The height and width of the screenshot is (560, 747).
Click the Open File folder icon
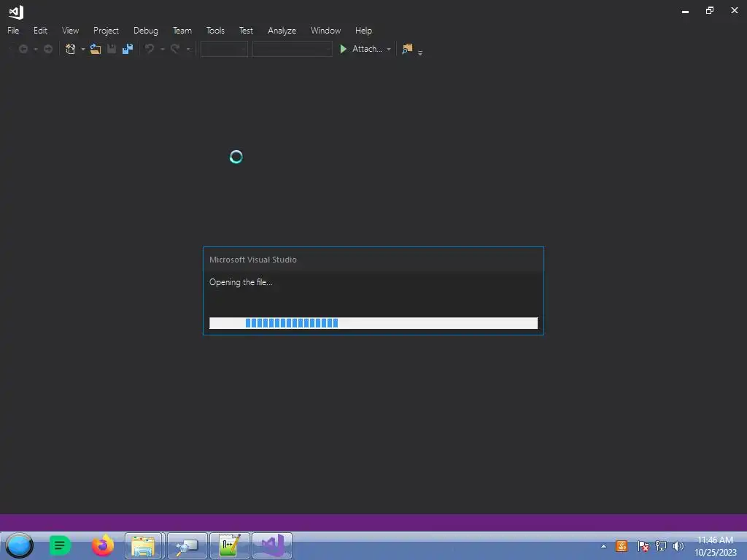point(96,49)
